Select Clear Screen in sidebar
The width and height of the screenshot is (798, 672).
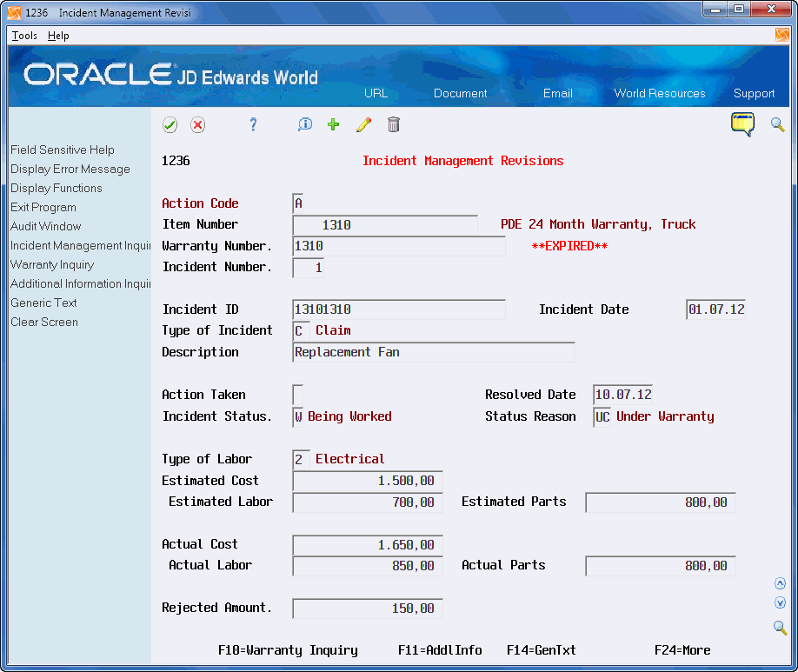coord(44,322)
